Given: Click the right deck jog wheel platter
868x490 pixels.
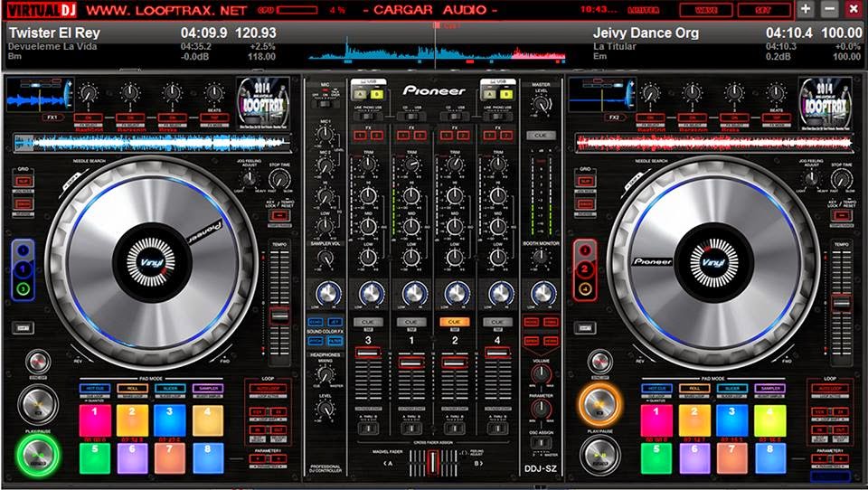Looking at the screenshot, I should (x=713, y=261).
